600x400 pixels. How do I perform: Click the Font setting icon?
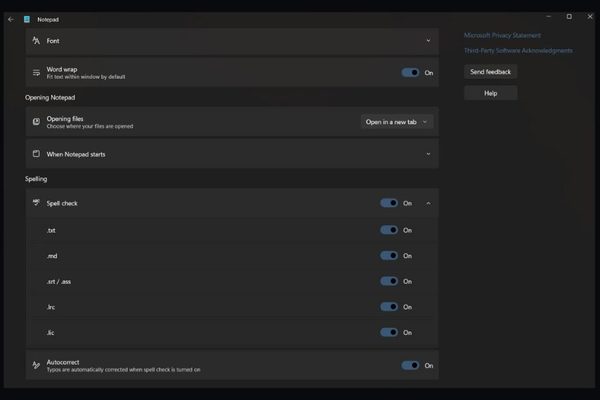coord(36,41)
